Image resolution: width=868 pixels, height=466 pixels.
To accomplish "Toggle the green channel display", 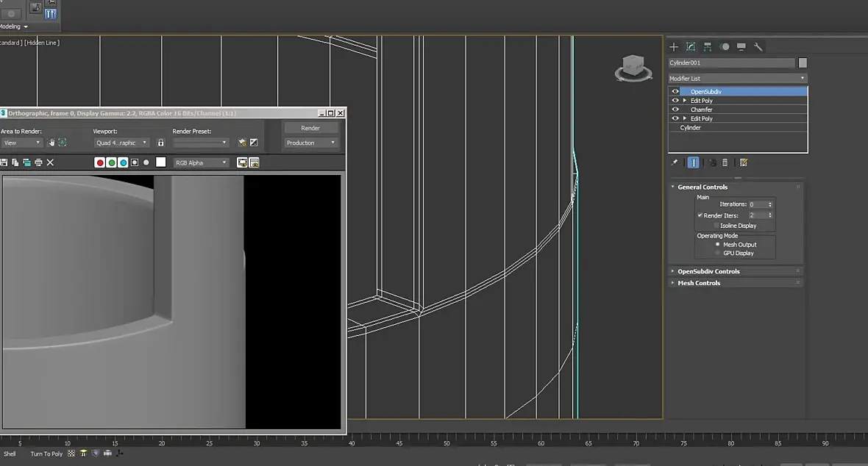I will 111,162.
